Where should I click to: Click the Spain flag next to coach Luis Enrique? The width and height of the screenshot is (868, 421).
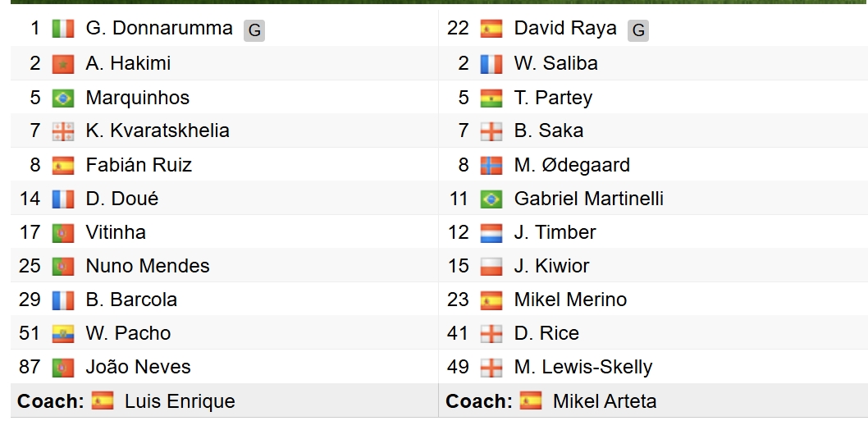pos(103,401)
